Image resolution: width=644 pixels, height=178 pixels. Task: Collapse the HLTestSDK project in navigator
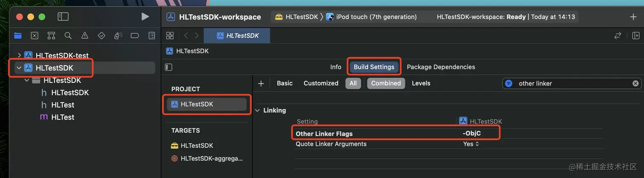tap(19, 67)
